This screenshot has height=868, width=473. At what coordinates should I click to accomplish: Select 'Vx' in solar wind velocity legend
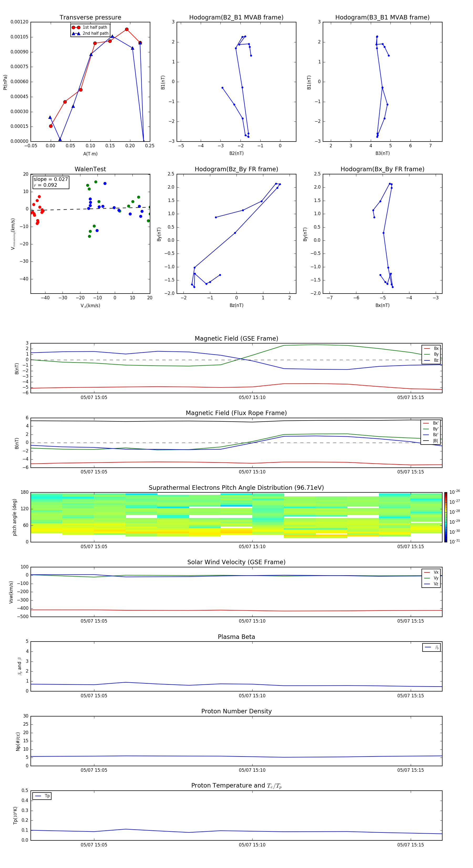pos(431,573)
